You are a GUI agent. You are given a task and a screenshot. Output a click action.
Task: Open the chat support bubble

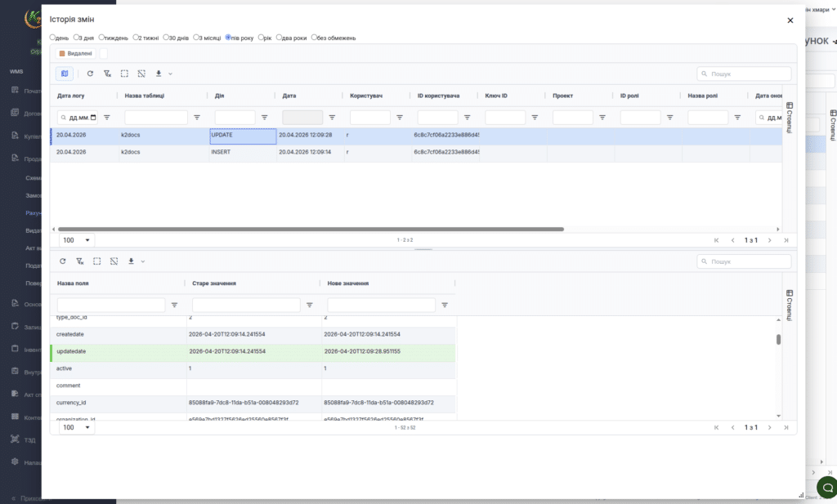click(827, 488)
